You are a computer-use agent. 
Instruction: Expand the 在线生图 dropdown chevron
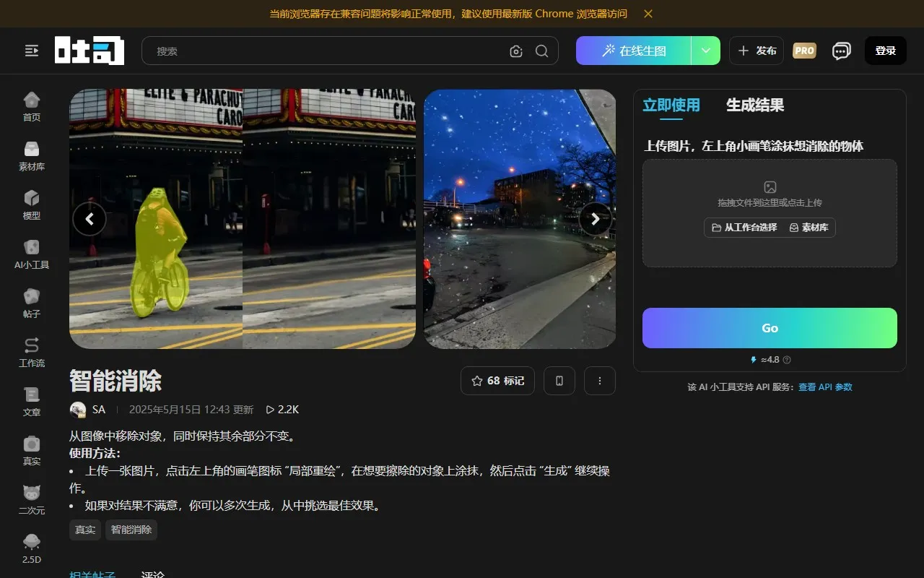(x=706, y=51)
